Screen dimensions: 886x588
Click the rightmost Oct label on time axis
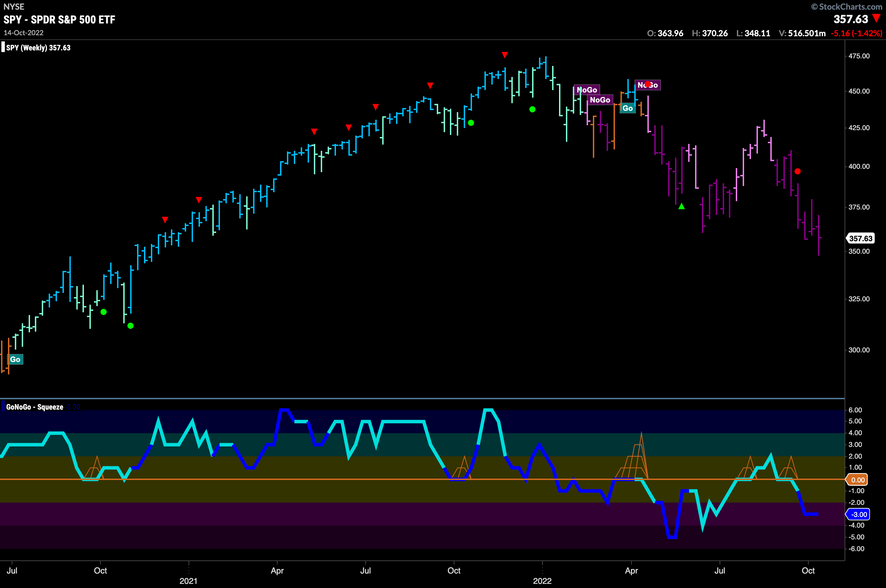[808, 570]
